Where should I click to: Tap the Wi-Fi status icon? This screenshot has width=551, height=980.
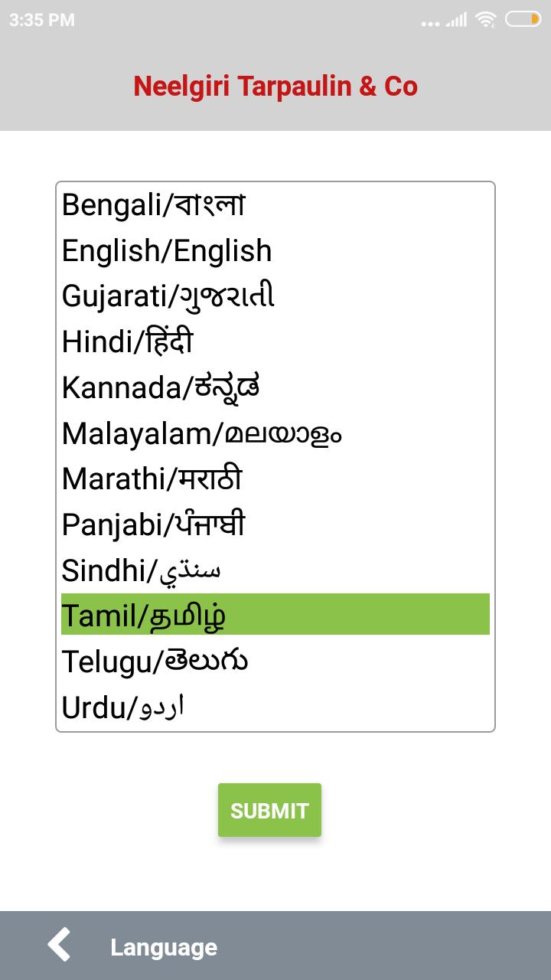coord(485,20)
